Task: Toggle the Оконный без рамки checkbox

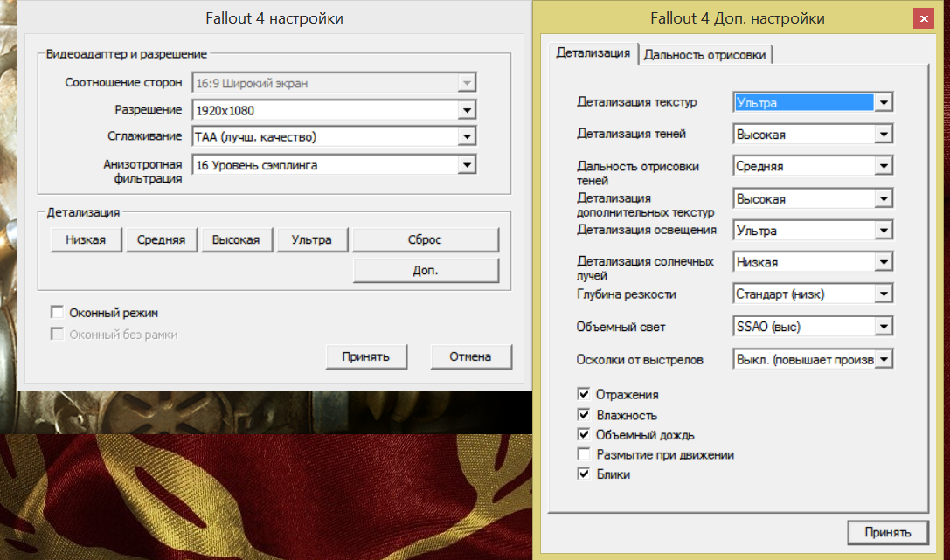Action: 58,335
